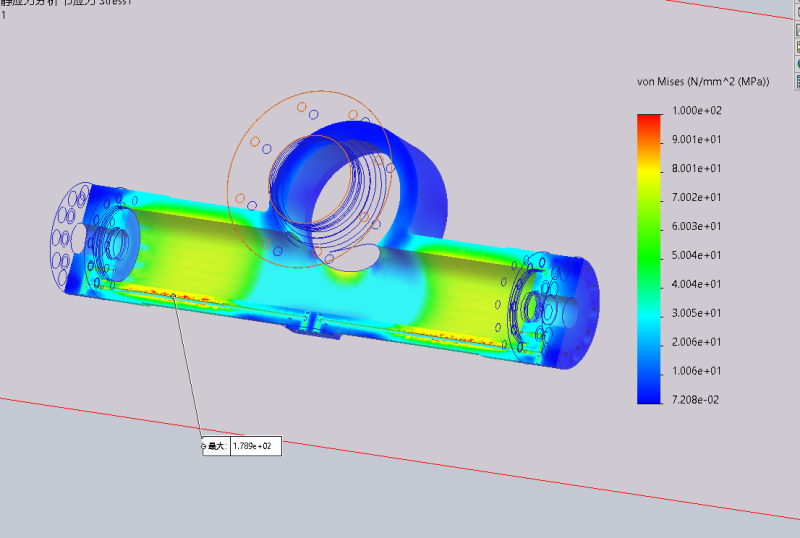Image resolution: width=800 pixels, height=538 pixels.
Task: Open the second icon on right-edge task pane
Action: [x=796, y=30]
